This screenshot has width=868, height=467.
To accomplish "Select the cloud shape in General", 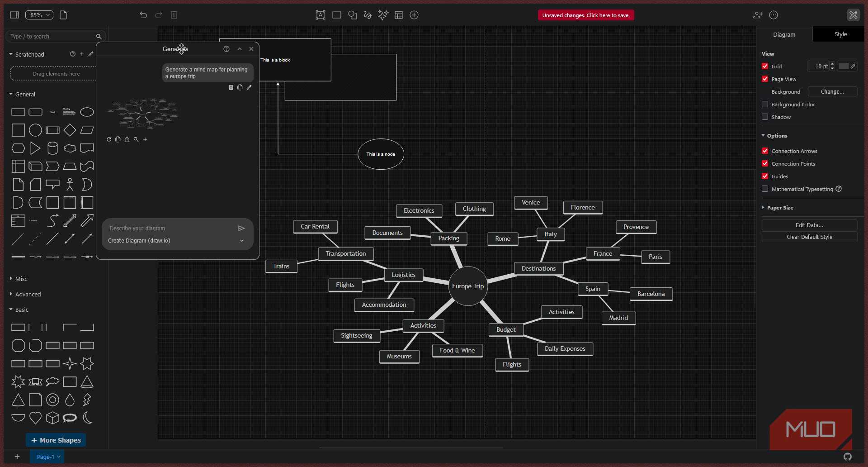I will tap(70, 148).
